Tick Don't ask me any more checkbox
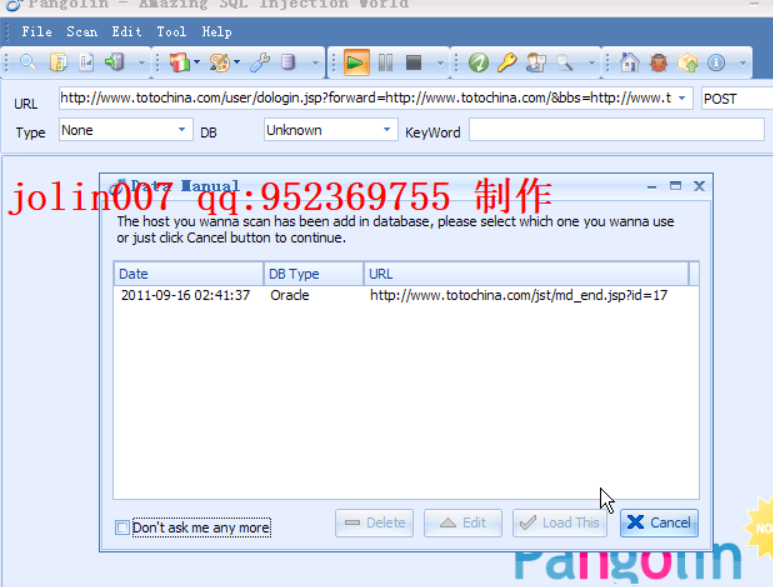Screen dimensions: 773x587 (x=122, y=527)
